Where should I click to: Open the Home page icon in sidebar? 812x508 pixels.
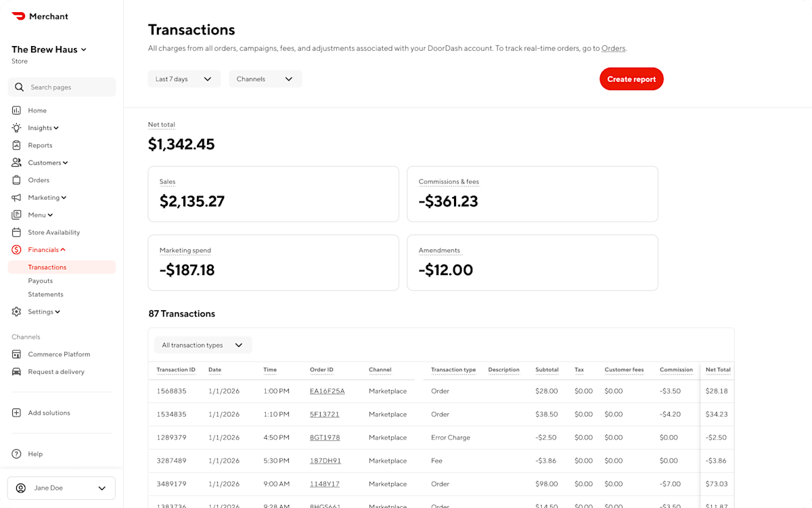click(15, 110)
